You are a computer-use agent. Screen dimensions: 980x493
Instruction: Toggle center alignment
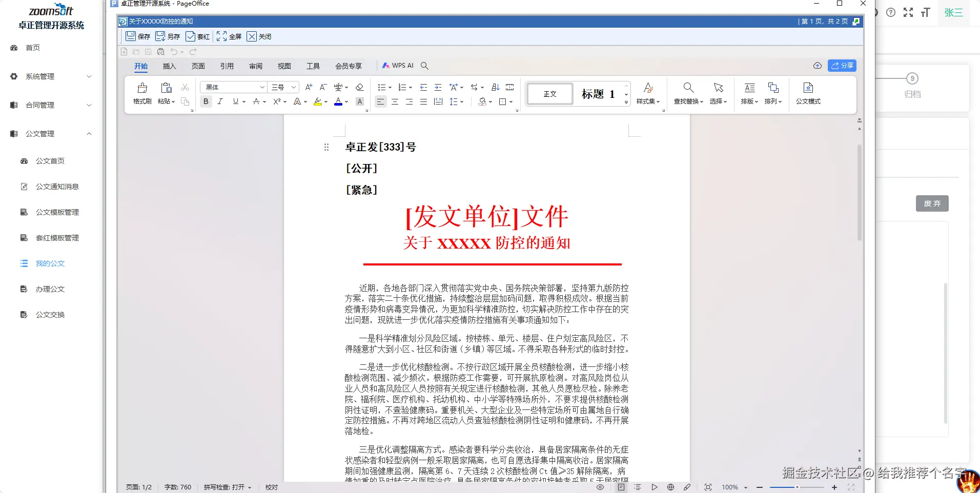point(395,101)
